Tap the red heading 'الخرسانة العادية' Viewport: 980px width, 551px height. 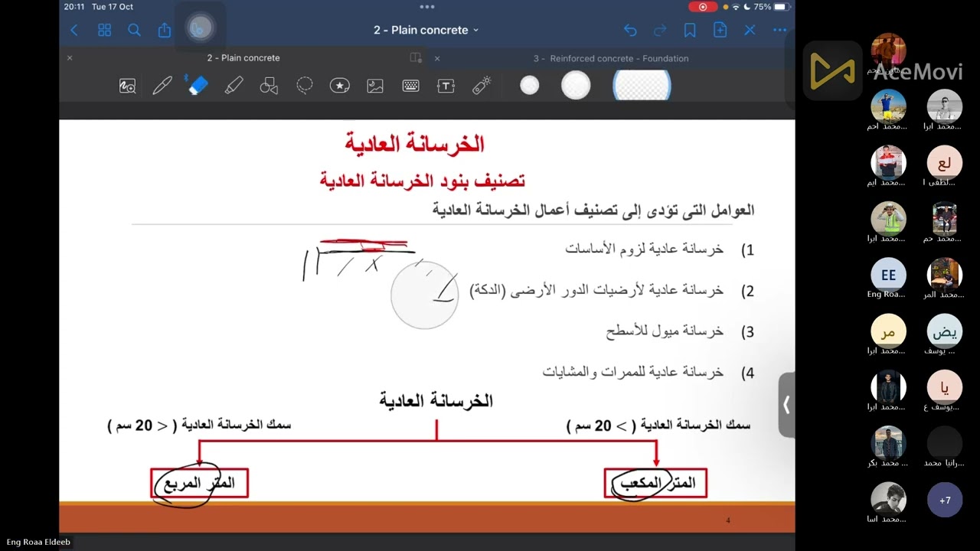[x=414, y=143]
